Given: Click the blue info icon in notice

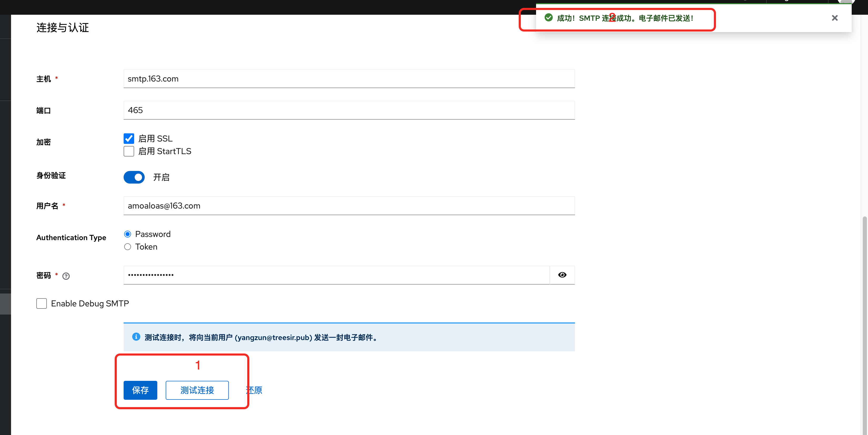Looking at the screenshot, I should click(136, 337).
